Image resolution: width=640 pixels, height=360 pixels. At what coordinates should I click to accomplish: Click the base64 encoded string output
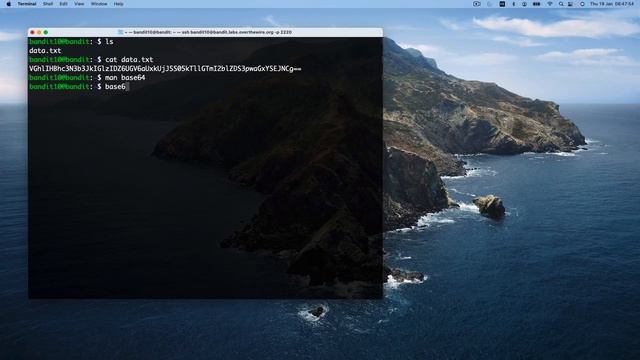coord(165,69)
